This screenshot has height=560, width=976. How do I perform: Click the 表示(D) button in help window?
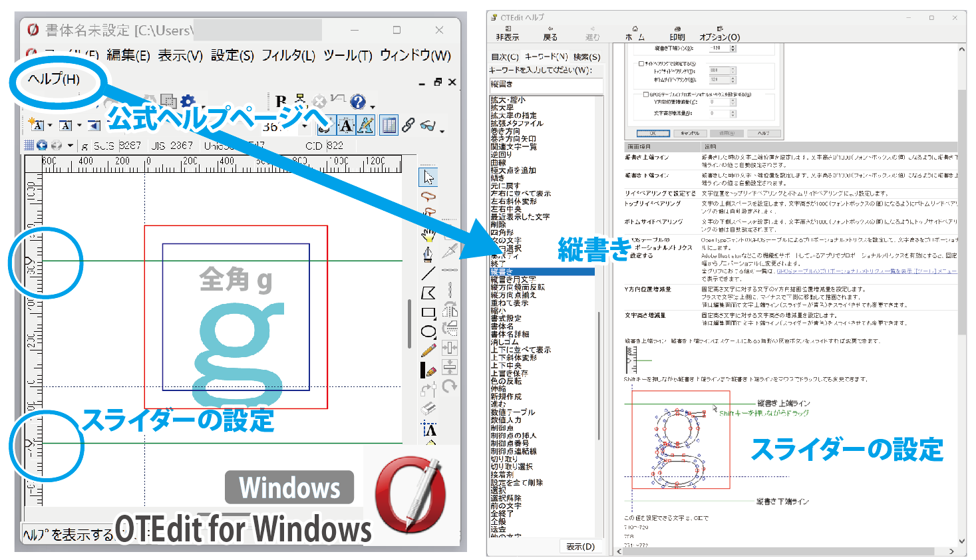tap(581, 547)
